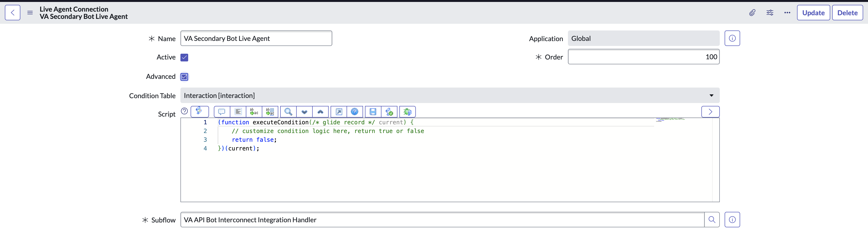Click the script syntax check icon
The height and width of the screenshot is (237, 868).
coord(389,112)
